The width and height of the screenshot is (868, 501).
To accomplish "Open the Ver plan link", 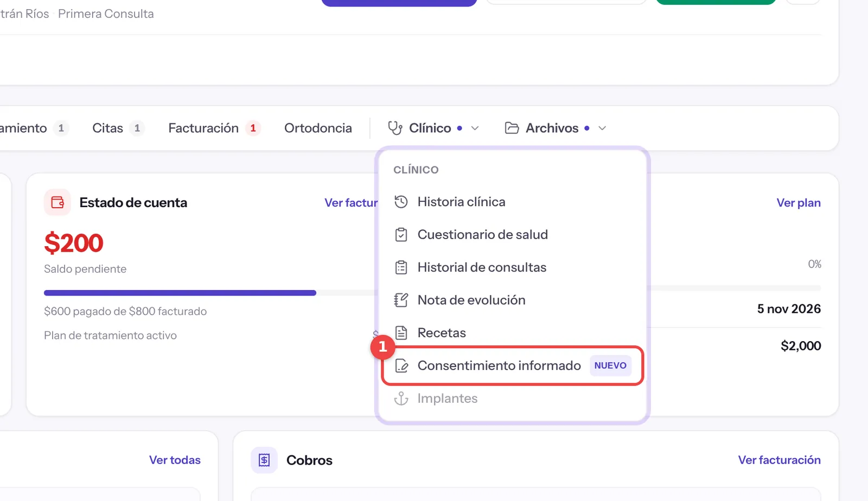I will [x=799, y=203].
